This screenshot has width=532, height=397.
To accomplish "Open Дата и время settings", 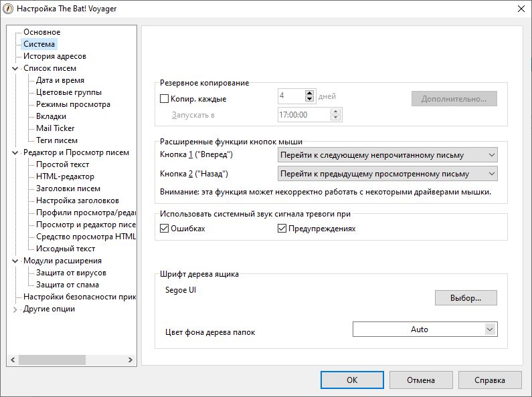I will [60, 80].
